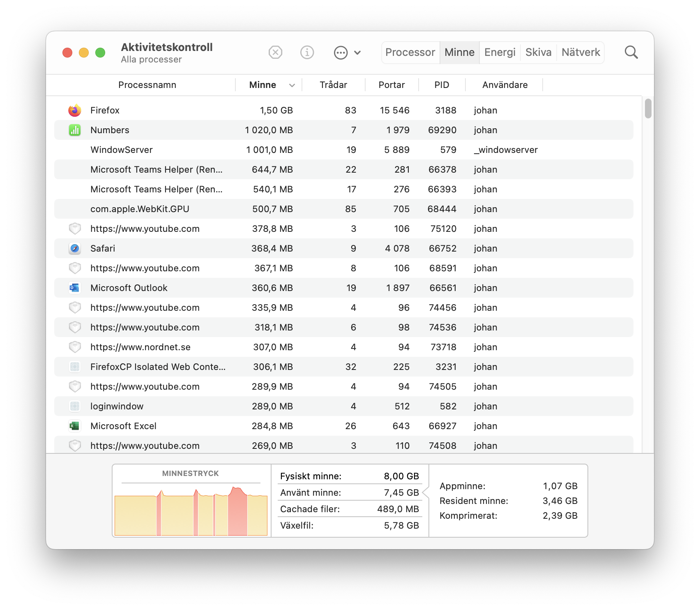Screen dimensions: 700x610
Task: Click shield icon of youtube row PID 74536
Action: point(75,327)
